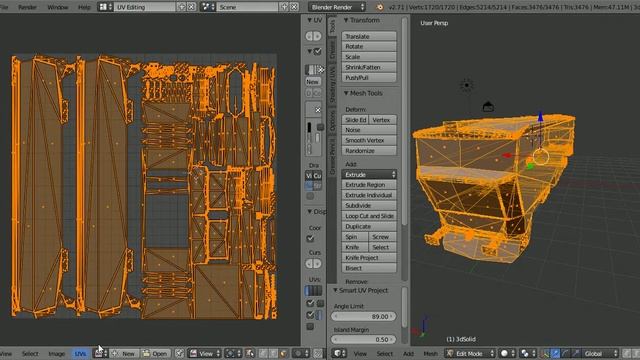Toggle the Vi draw mode button

[309, 176]
